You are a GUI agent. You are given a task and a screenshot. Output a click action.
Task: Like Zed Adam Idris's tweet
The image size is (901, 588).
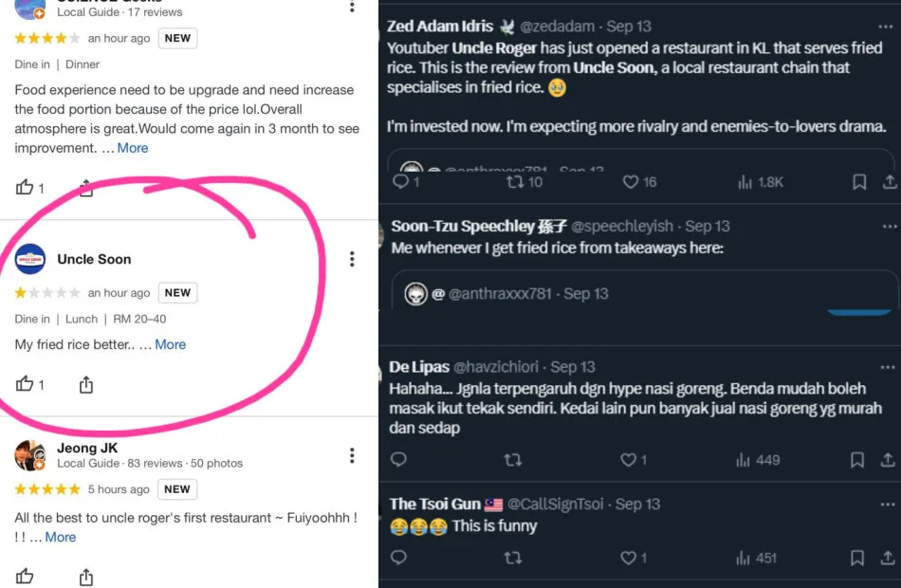pos(631,181)
